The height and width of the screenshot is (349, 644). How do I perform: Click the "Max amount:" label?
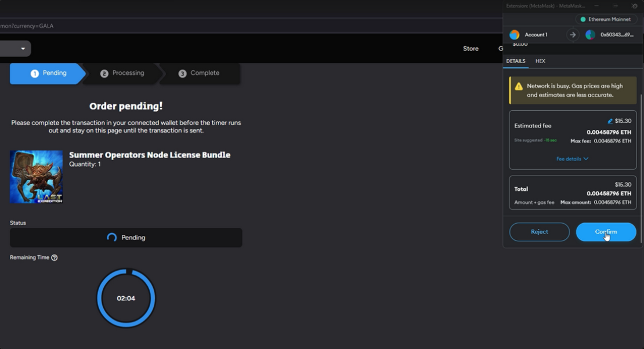pos(576,202)
